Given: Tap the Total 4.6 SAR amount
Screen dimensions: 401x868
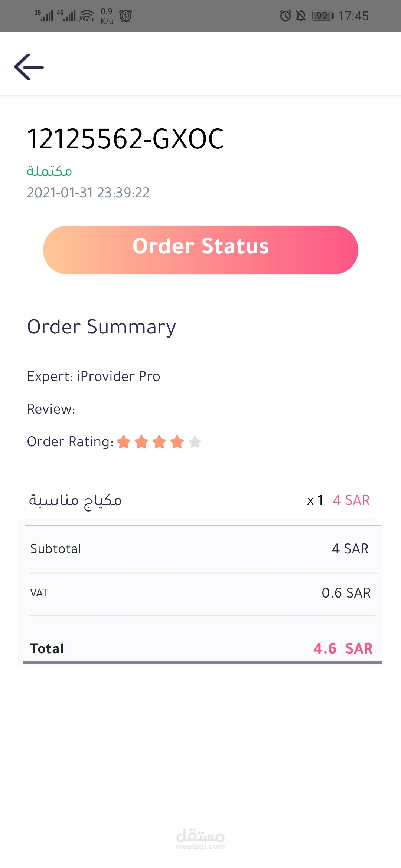Looking at the screenshot, I should (343, 648).
